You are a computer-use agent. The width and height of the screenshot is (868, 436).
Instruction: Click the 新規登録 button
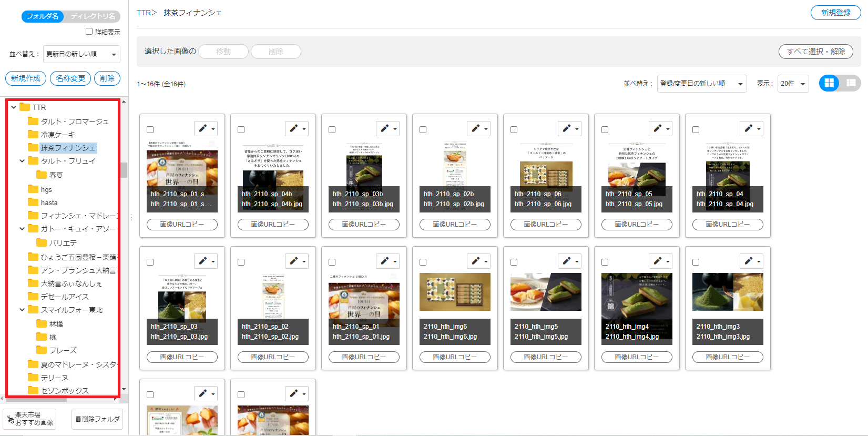[836, 13]
